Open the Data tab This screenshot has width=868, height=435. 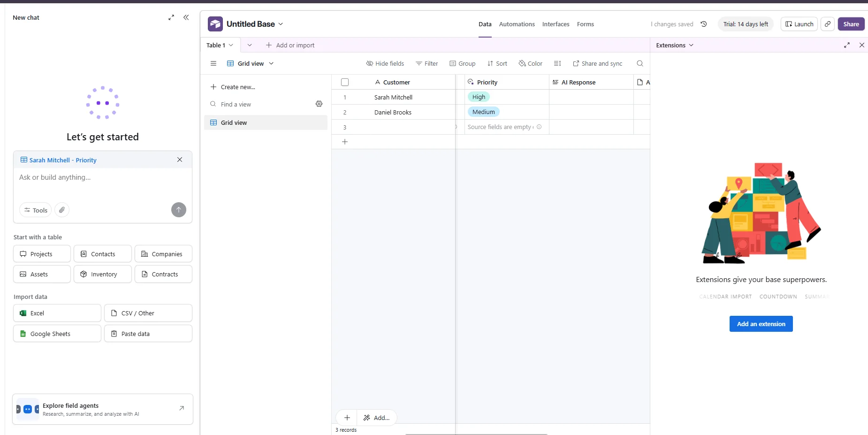tap(485, 24)
